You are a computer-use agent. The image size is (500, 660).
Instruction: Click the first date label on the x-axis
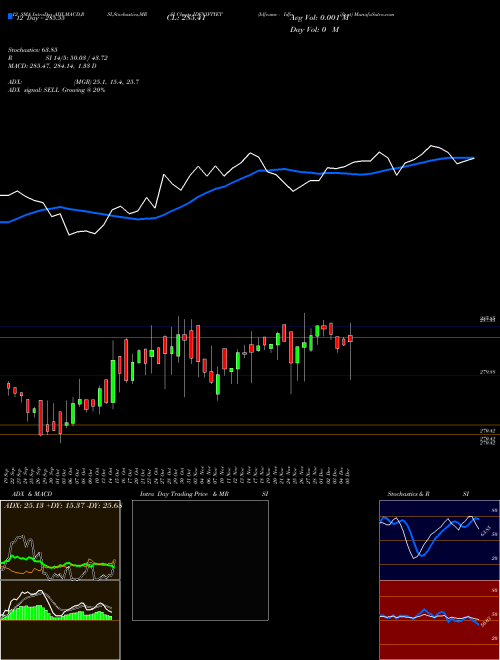coord(8,474)
